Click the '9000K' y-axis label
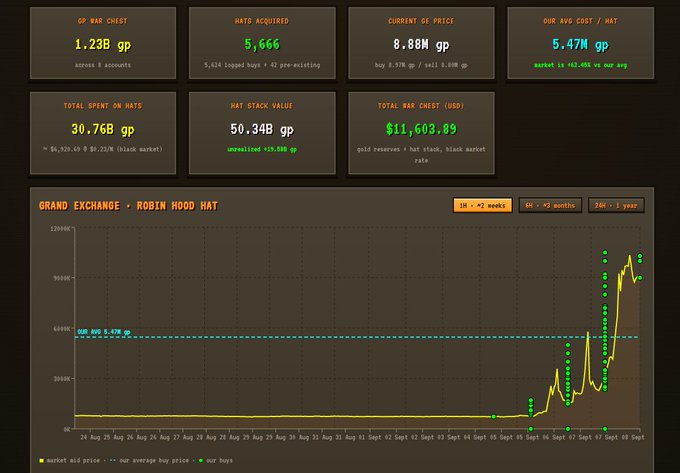This screenshot has height=473, width=680. (62, 278)
